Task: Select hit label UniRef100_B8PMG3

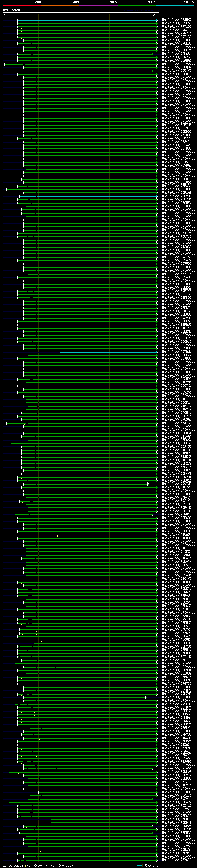Action: coord(176,833)
